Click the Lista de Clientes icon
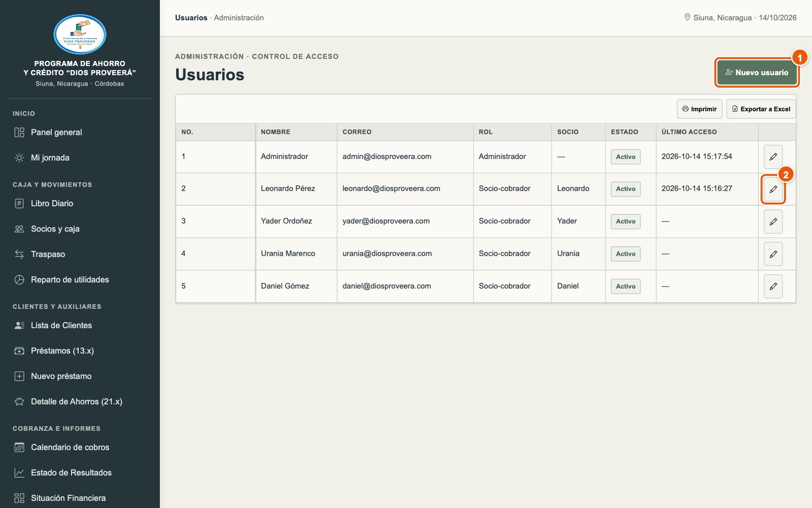Image resolution: width=812 pixels, height=508 pixels. point(19,326)
